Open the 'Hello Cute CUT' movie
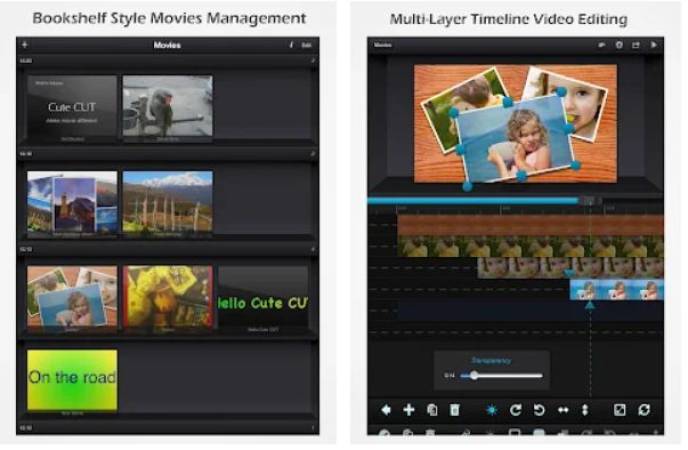The width and height of the screenshot is (688, 450). (x=263, y=297)
